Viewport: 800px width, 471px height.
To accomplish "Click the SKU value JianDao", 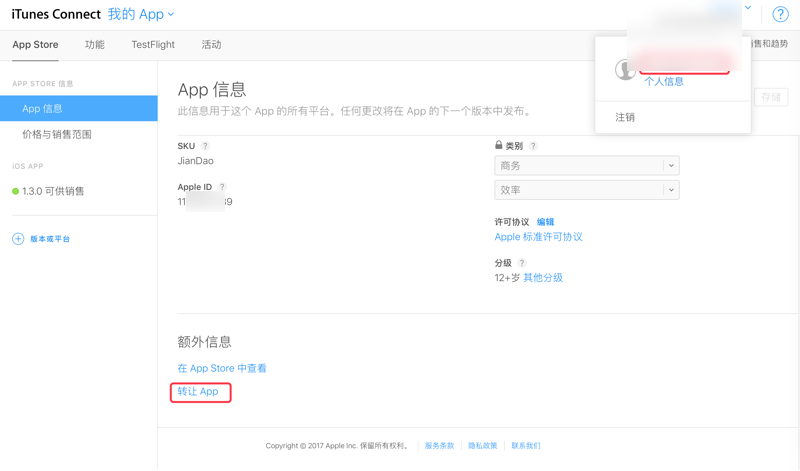I will point(195,161).
